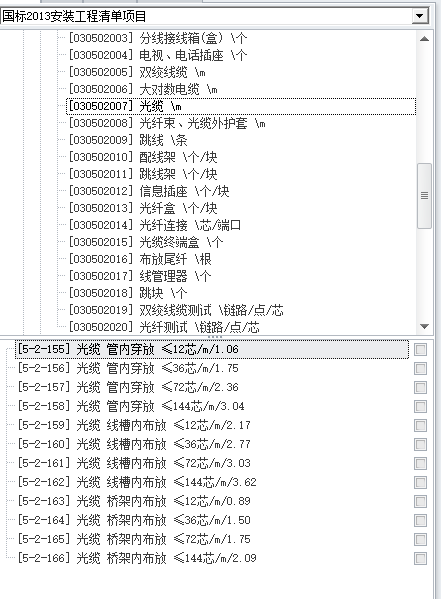Select quota row 5-2-164 光缆 桥架内布放 ≤36芯
The height and width of the screenshot is (599, 441).
pos(134,521)
